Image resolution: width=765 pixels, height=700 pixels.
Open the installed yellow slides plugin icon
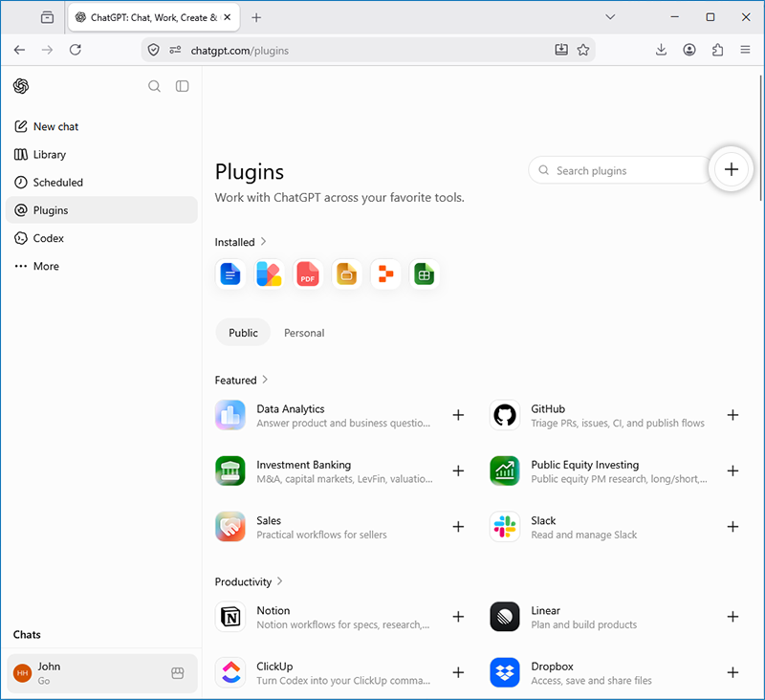tap(347, 274)
